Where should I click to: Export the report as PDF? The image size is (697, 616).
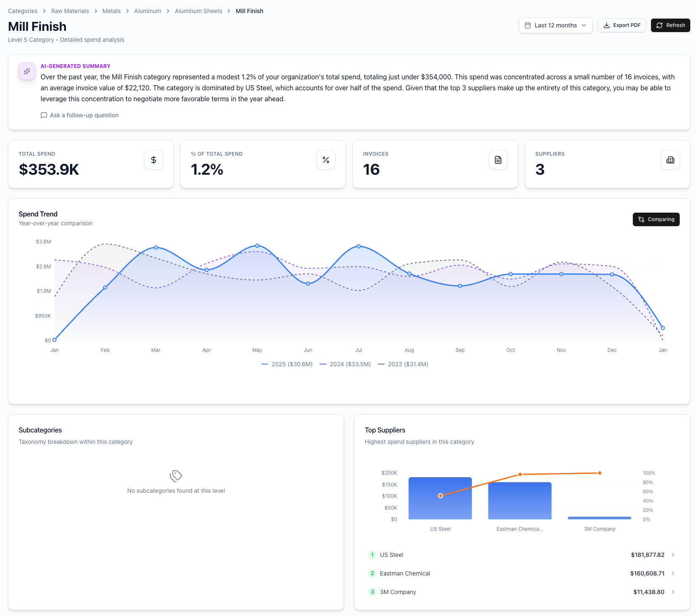[621, 25]
